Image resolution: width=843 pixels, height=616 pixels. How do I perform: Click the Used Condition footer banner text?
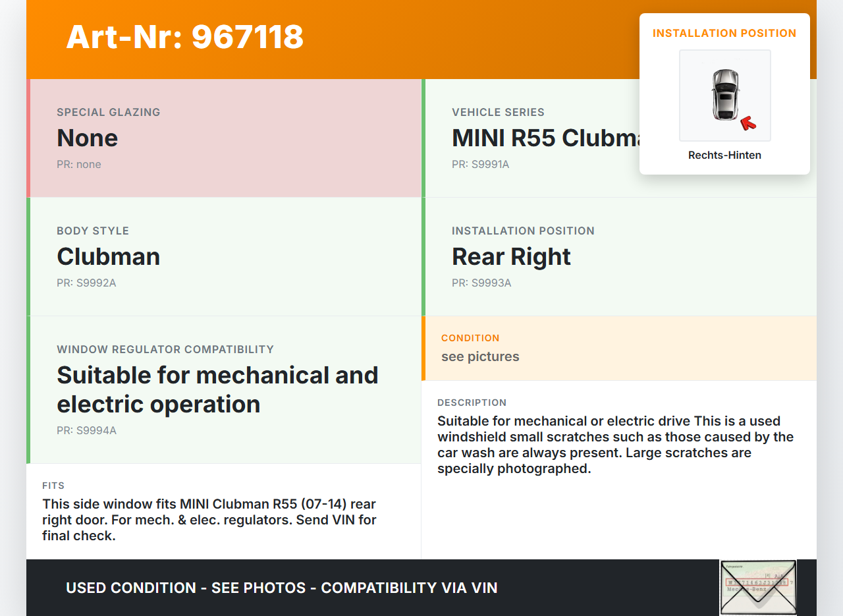point(282,588)
